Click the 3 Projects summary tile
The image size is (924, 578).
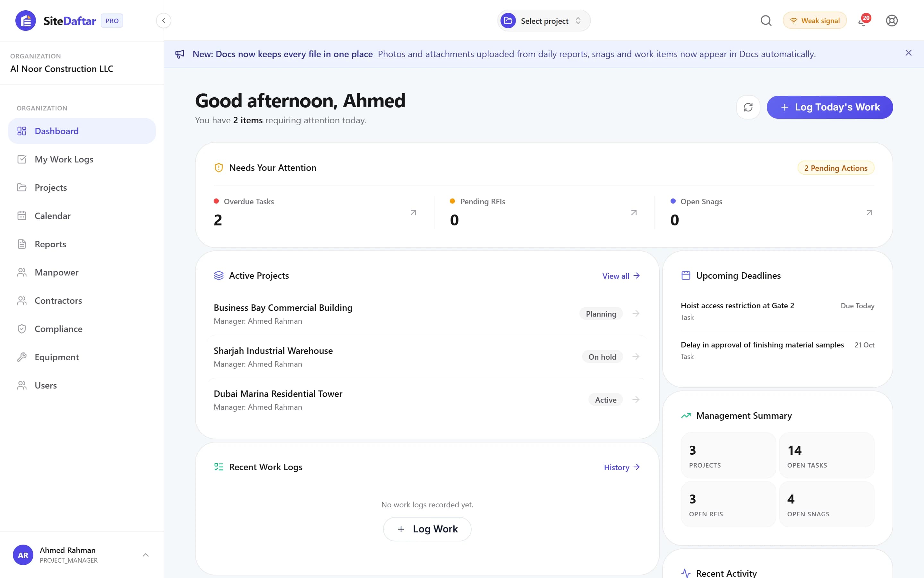click(728, 455)
